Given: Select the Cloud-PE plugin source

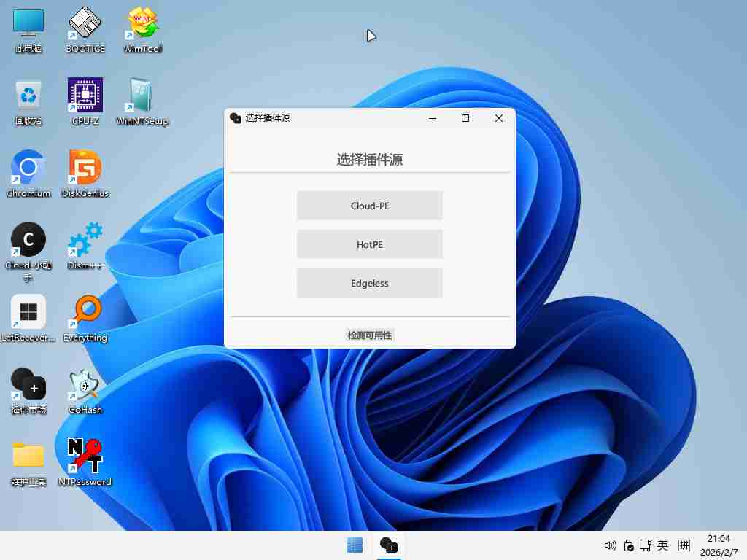Looking at the screenshot, I should [x=369, y=206].
